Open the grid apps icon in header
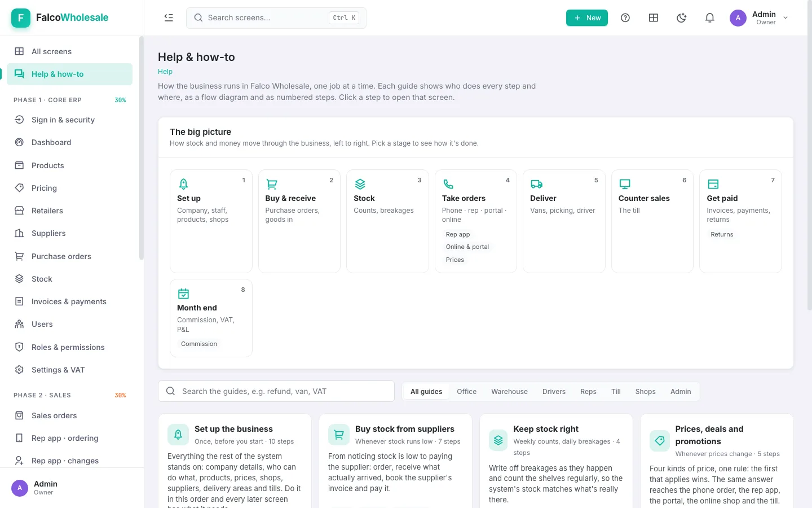The image size is (812, 508). click(654, 17)
